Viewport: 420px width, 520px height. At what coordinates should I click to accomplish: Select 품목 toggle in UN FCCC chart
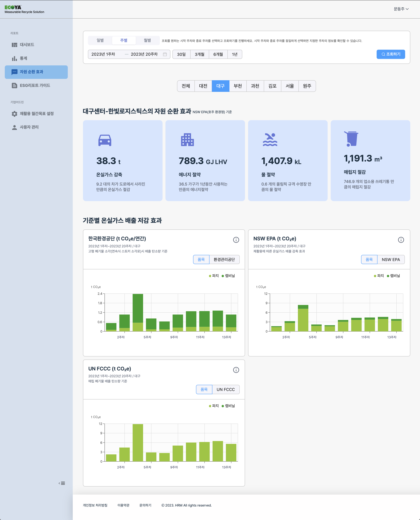pos(204,389)
